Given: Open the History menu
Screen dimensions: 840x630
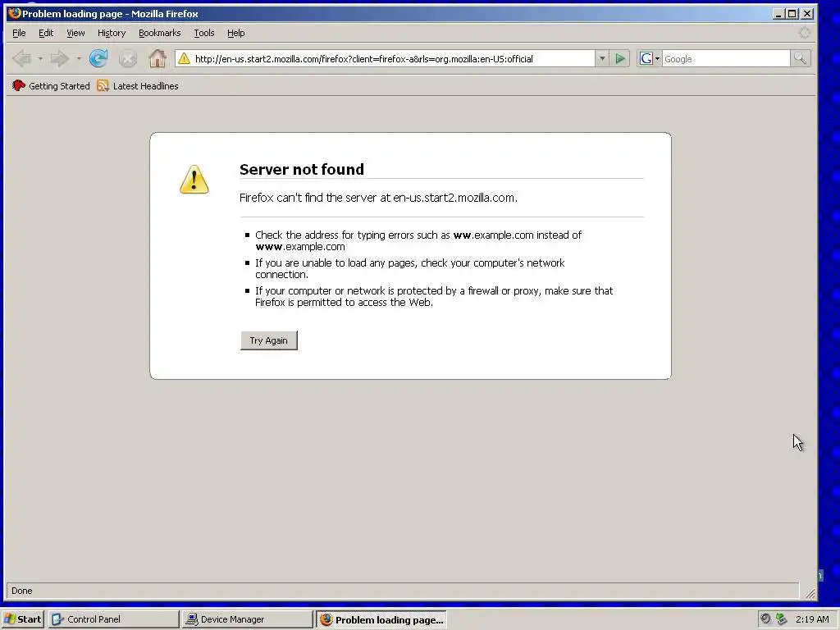Looking at the screenshot, I should [x=112, y=33].
